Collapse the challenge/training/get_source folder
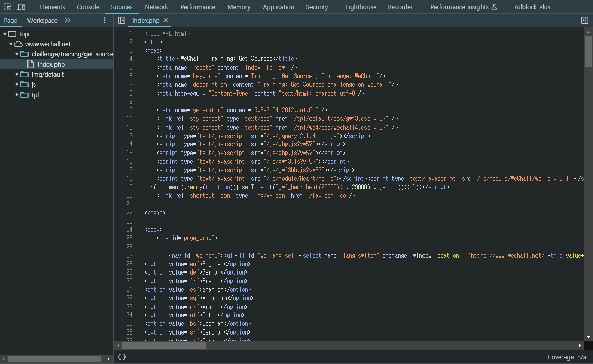The width and height of the screenshot is (593, 364). coord(17,54)
